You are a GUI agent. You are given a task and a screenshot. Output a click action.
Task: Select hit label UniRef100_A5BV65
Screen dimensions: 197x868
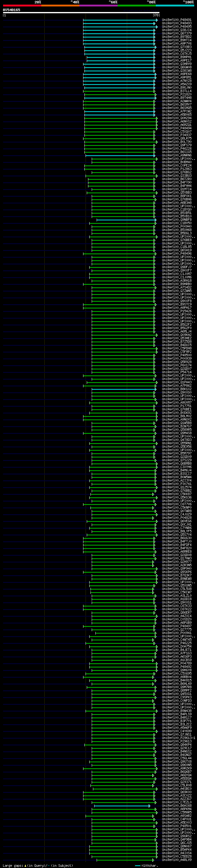177,115
